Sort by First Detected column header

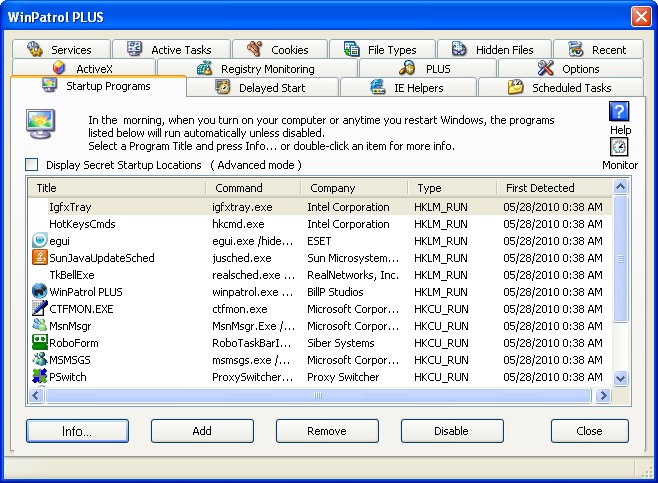coord(555,188)
